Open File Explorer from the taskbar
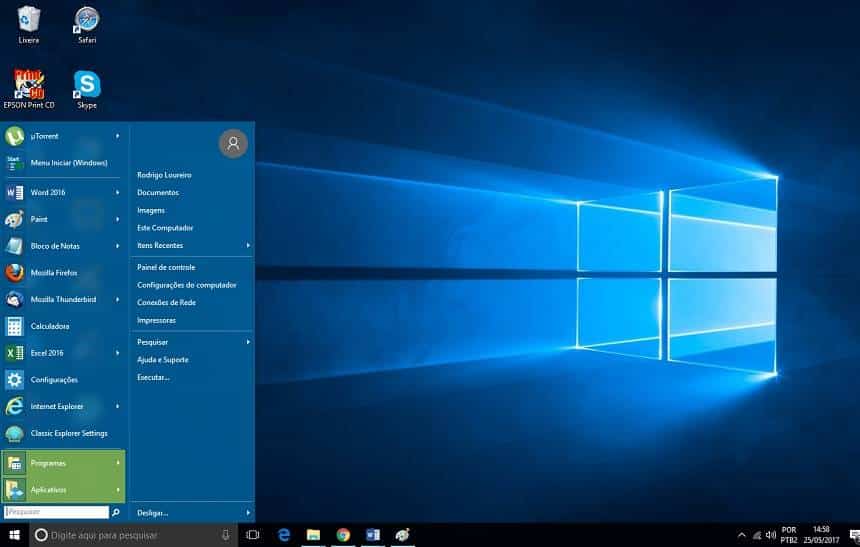 click(x=313, y=535)
